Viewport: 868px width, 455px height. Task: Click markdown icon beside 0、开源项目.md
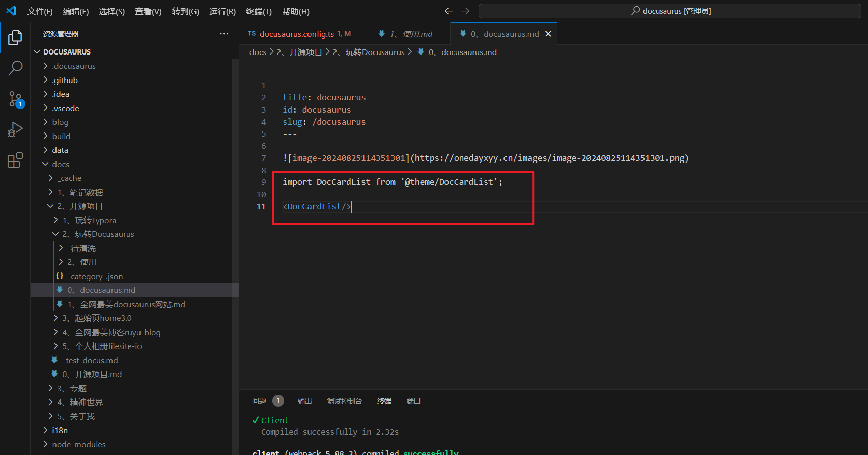pos(54,374)
